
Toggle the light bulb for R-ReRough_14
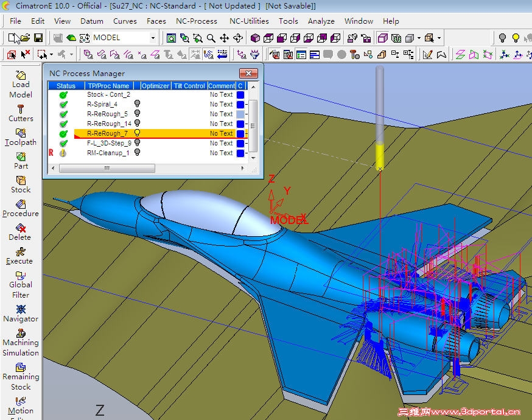pos(137,123)
